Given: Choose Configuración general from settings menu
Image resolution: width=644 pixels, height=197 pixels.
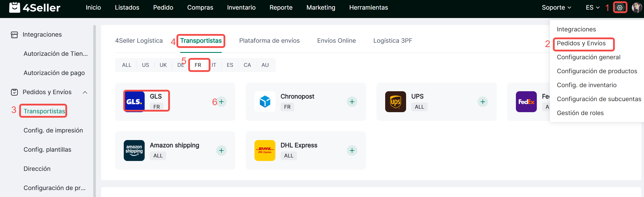Looking at the screenshot, I should tap(589, 57).
